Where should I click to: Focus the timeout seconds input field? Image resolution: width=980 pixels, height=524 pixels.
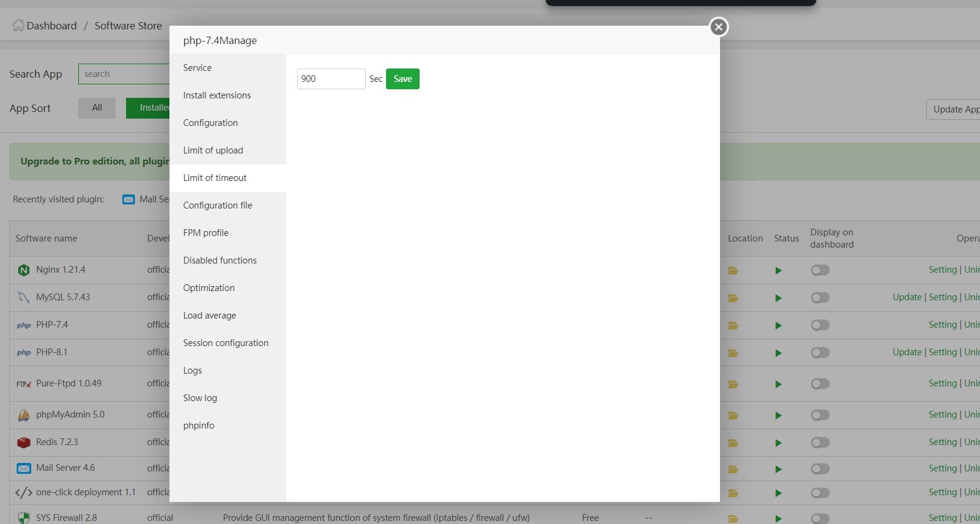(332, 79)
